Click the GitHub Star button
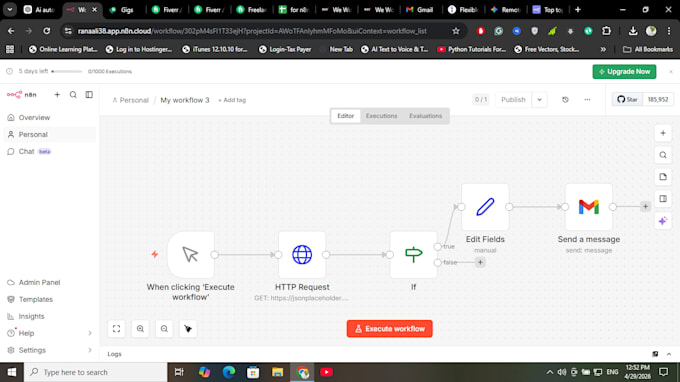680x382 pixels. 627,99
